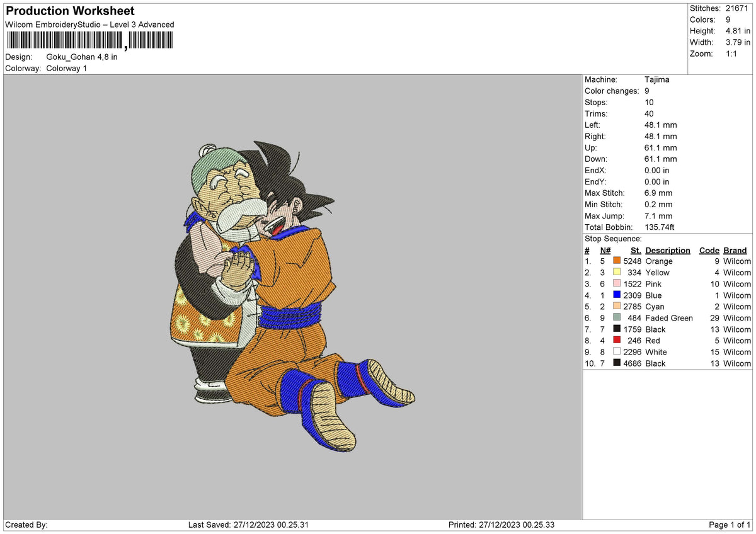
Task: Select the Page 1 of 1 indicator
Action: [x=730, y=525]
